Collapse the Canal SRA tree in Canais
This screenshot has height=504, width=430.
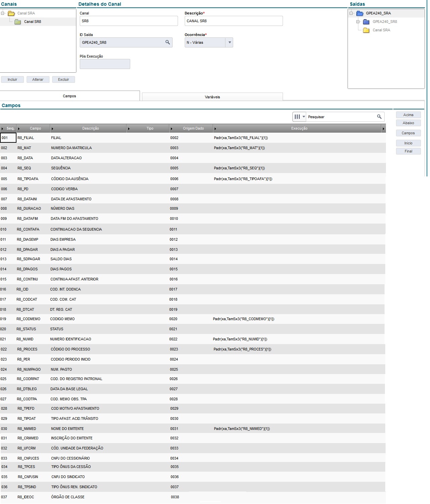(x=3, y=13)
